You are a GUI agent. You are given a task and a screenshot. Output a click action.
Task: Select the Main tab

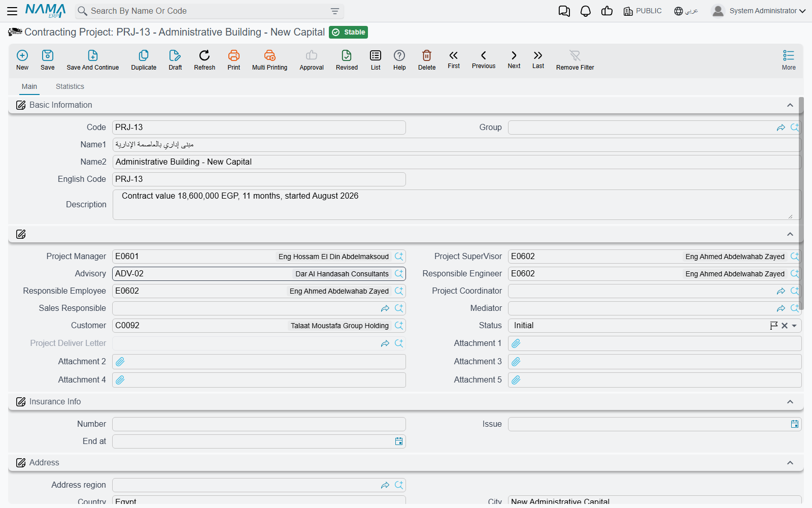click(x=29, y=86)
